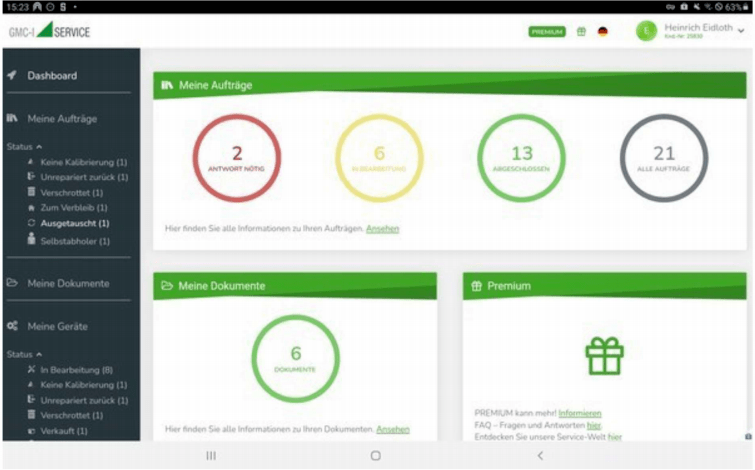Image resolution: width=755 pixels, height=470 pixels.
Task: Click the red Antwort nötig circle
Action: [237, 158]
